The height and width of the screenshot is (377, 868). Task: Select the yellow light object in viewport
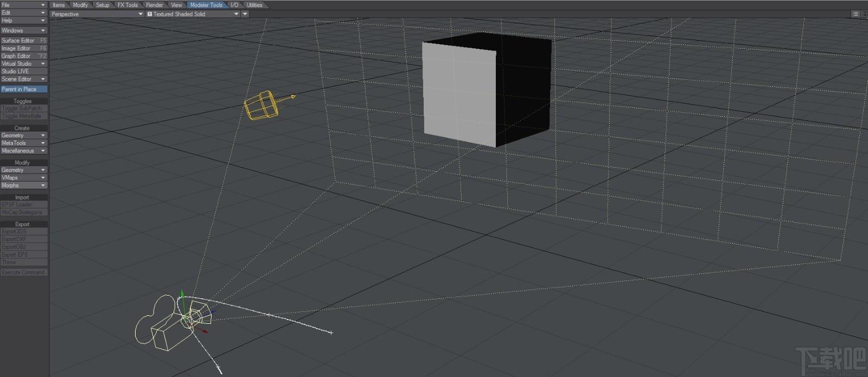coord(262,105)
